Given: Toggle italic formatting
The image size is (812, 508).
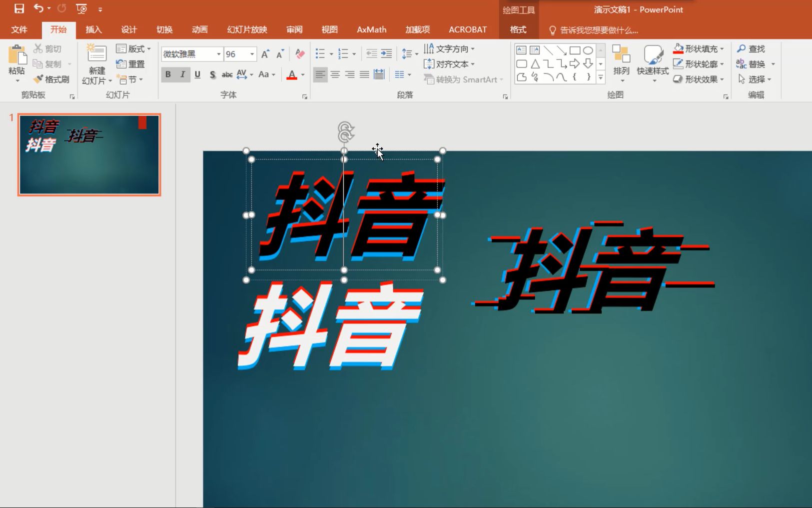Looking at the screenshot, I should tap(182, 74).
